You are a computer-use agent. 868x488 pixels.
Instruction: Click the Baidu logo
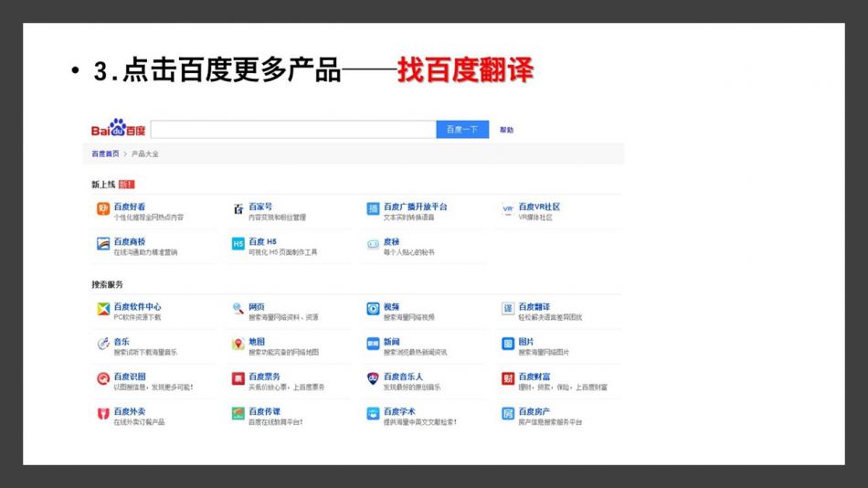point(118,130)
